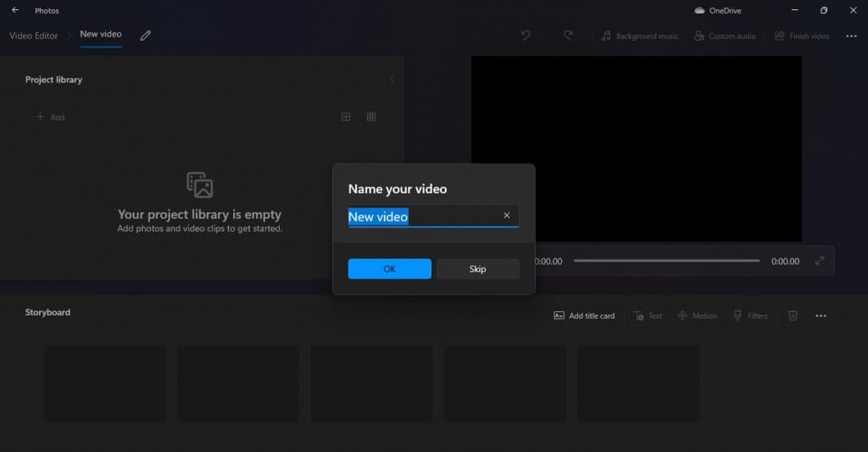This screenshot has width=868, height=452.
Task: Click Finish video
Action: [802, 36]
